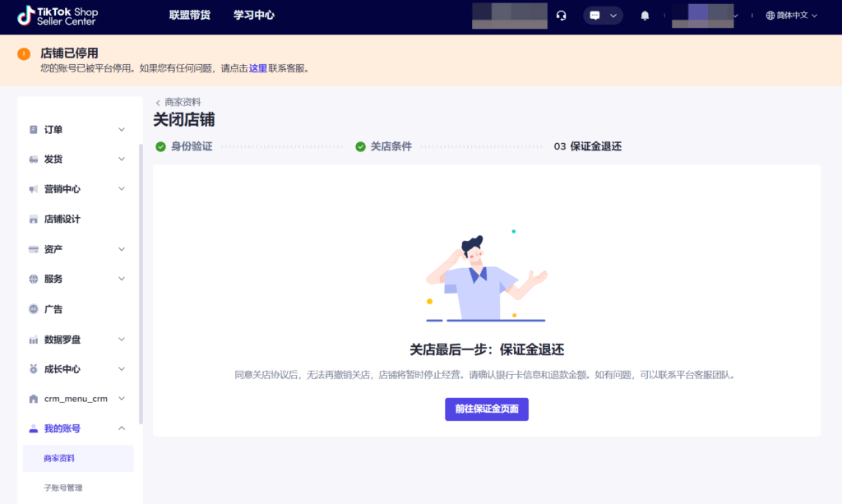Switch to 学习中心 in the top bar
Screen dimensions: 842x504
[x=253, y=15]
